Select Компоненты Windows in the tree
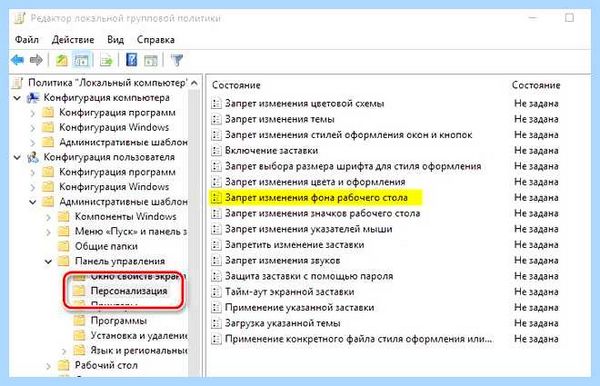Image resolution: width=600 pixels, height=386 pixels. point(126,217)
